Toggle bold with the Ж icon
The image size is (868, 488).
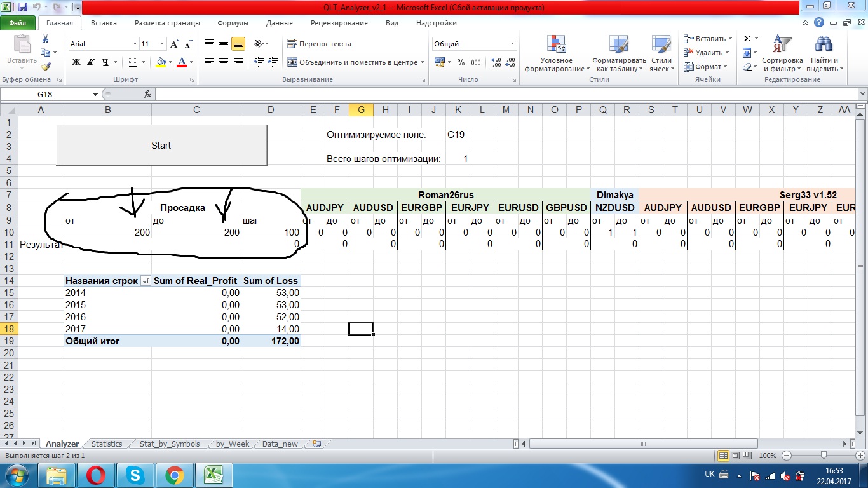(x=76, y=62)
